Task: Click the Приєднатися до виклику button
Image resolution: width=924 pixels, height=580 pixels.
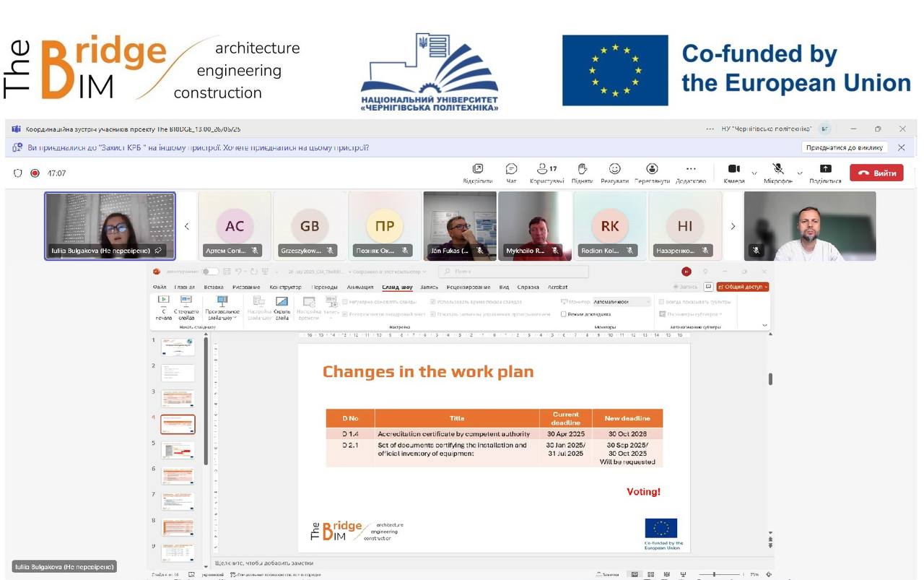Action: tap(844, 147)
